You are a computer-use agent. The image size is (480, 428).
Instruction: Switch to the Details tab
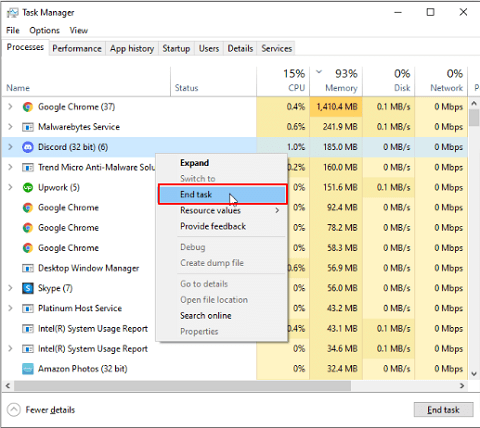coord(240,49)
